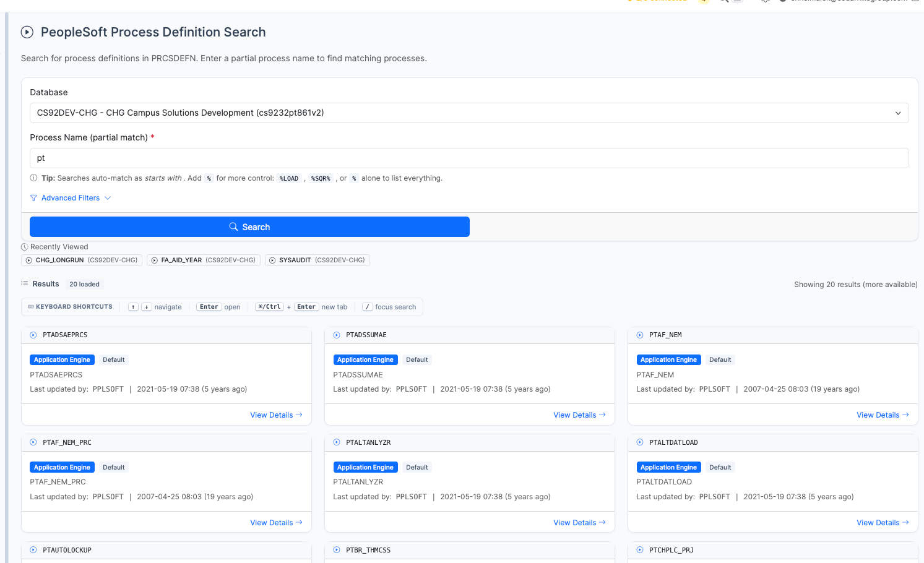Click the PTALTDATLOAD card play icon
Image resolution: width=924 pixels, height=563 pixels.
coord(640,442)
